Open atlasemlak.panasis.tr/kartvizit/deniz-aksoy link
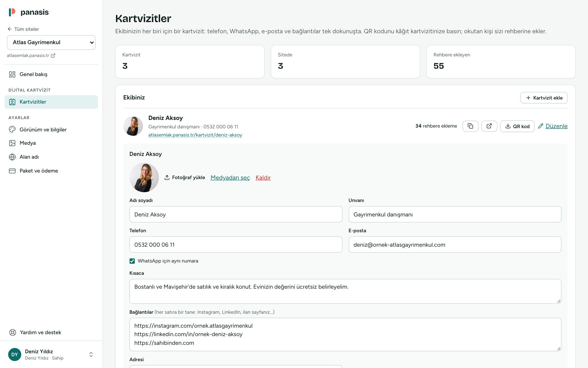 (x=195, y=135)
